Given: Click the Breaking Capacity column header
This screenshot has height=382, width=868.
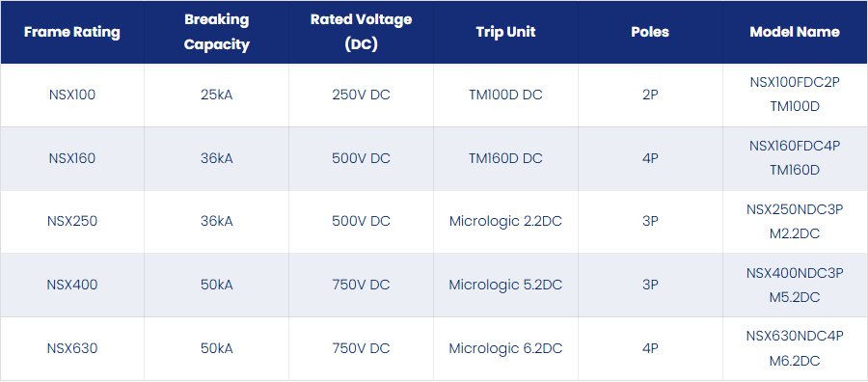Looking at the screenshot, I should (x=216, y=32).
